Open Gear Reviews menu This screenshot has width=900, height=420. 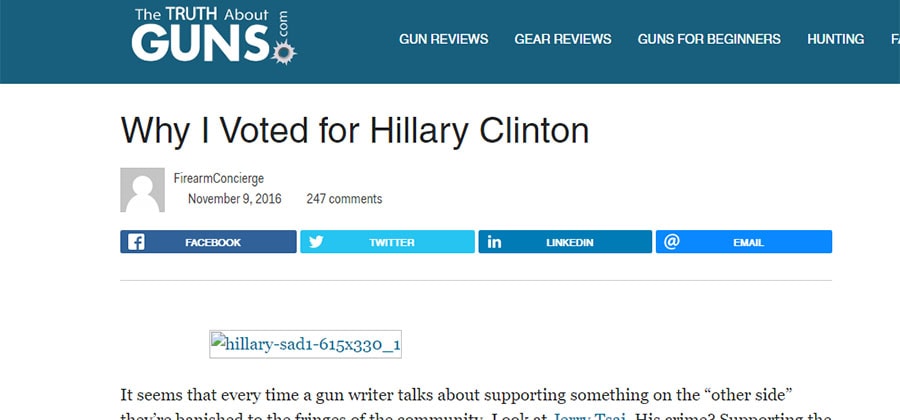click(x=562, y=39)
